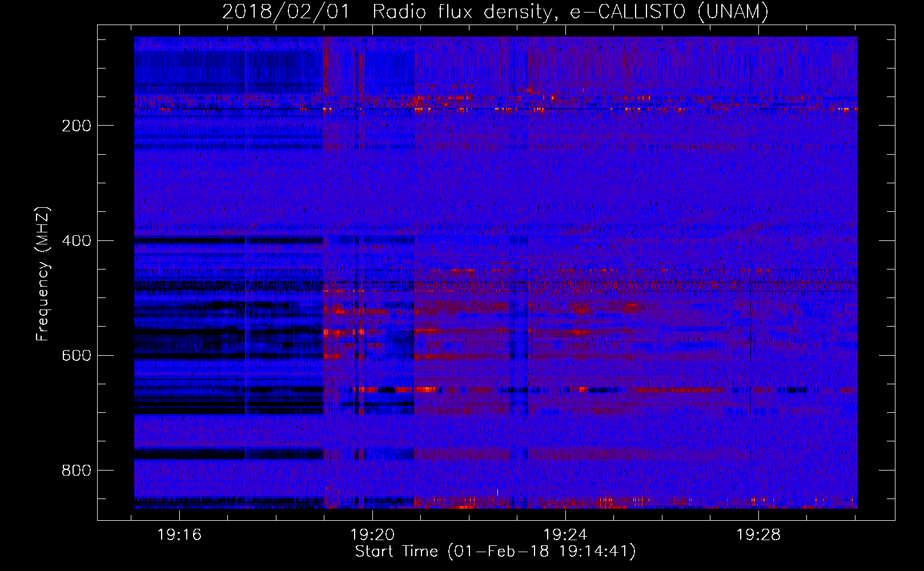Select the 'Frequency (MHZ)' axis label
This screenshot has width=924, height=571.
point(43,274)
